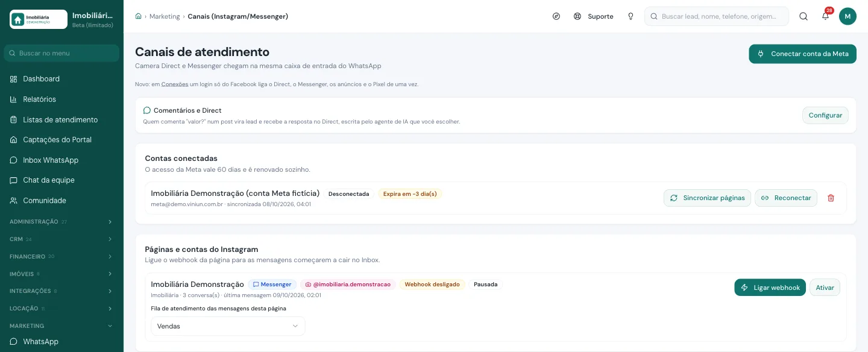
Task: Click the Dashboard grid icon in sidebar
Action: [x=13, y=79]
